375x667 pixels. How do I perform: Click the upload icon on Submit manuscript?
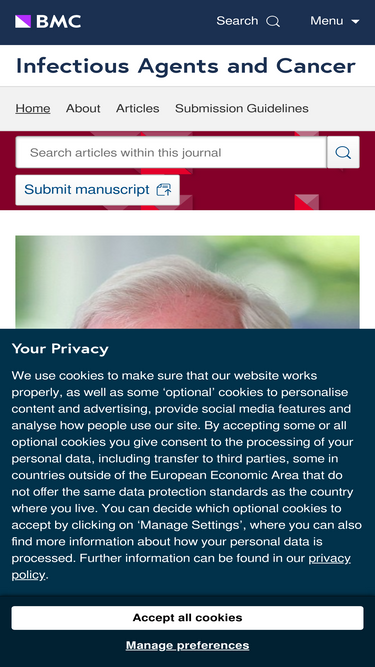click(x=164, y=190)
